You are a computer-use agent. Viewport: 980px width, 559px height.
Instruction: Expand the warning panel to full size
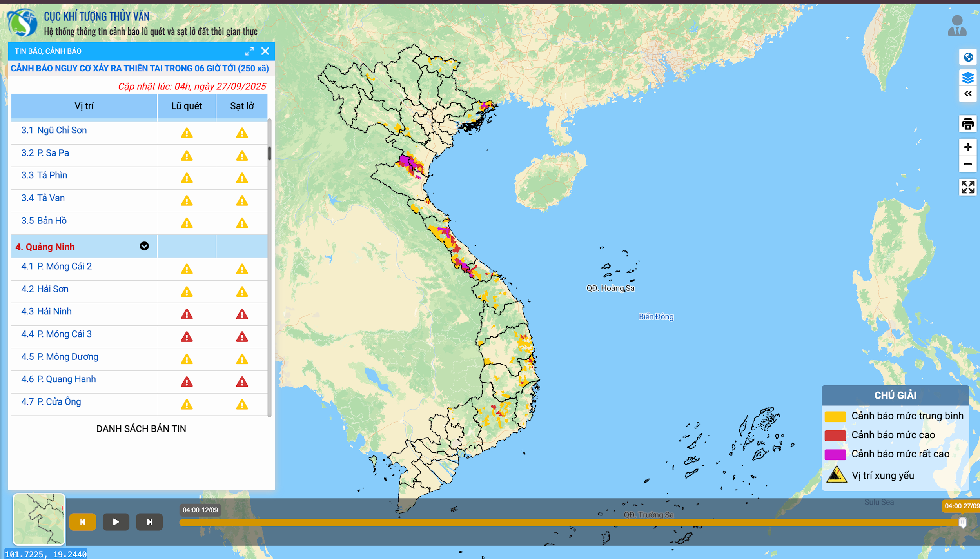coord(249,51)
